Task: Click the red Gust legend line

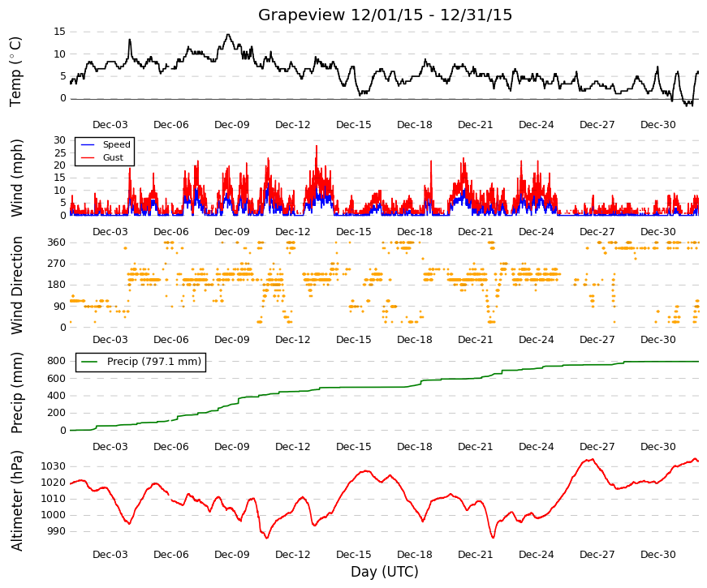Action: pos(88,157)
